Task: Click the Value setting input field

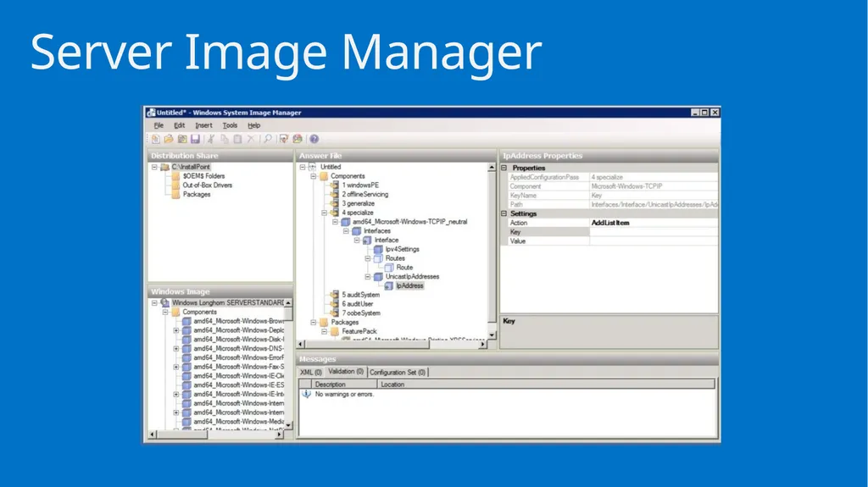Action: [654, 241]
